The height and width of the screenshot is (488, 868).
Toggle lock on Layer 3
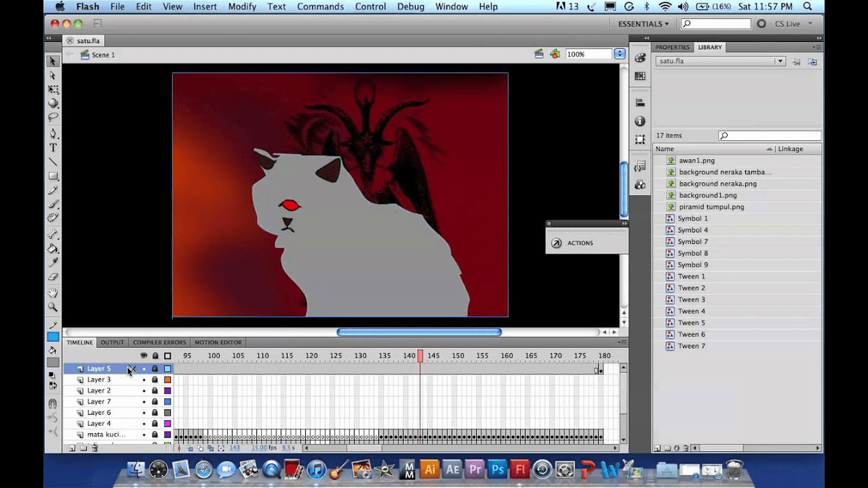click(x=155, y=380)
